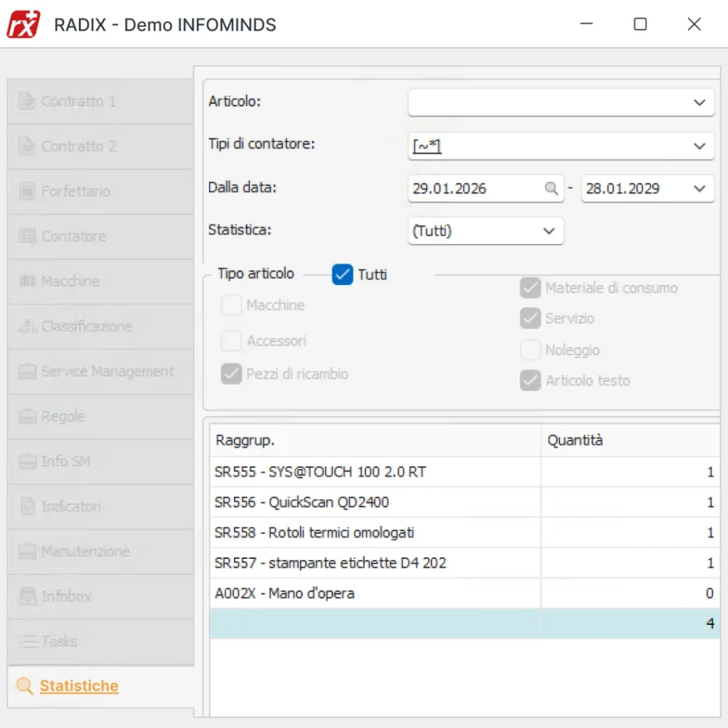728x728 pixels.
Task: Click the Macchine sidebar icon
Action: pyautogui.click(x=27, y=282)
